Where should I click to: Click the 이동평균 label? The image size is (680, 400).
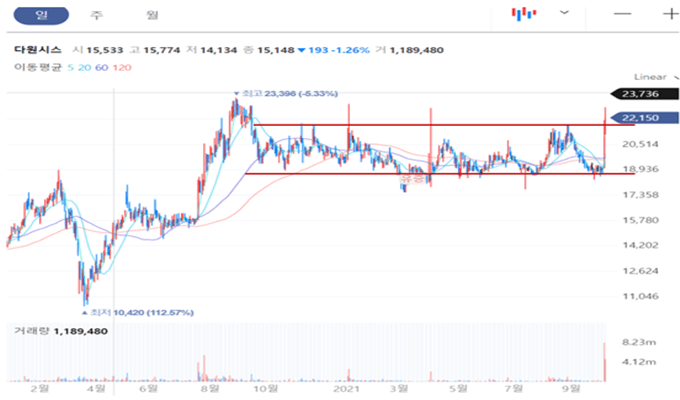[x=38, y=68]
